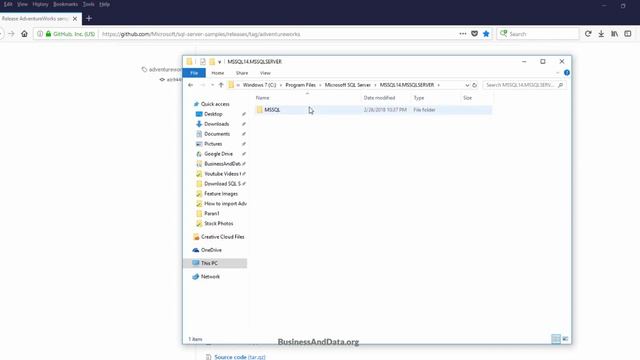Open the Share ribbon tab
This screenshot has height=360, width=640.
click(242, 73)
